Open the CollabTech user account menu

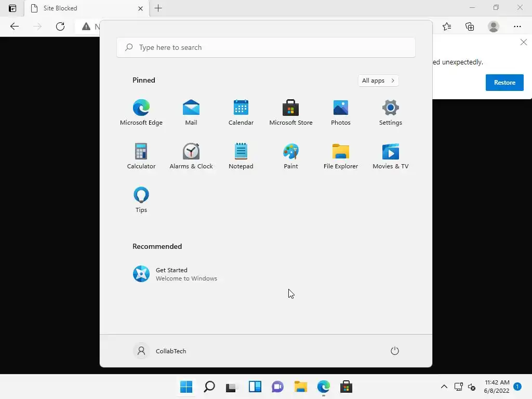160,351
